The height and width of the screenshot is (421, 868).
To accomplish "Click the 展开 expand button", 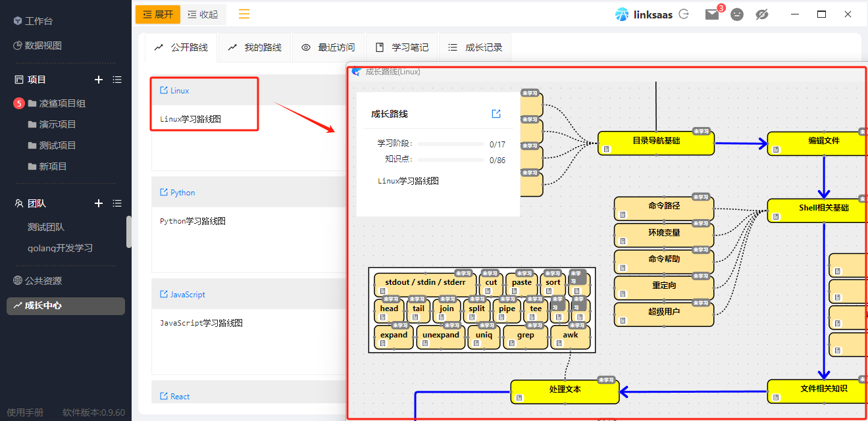I will pyautogui.click(x=158, y=14).
